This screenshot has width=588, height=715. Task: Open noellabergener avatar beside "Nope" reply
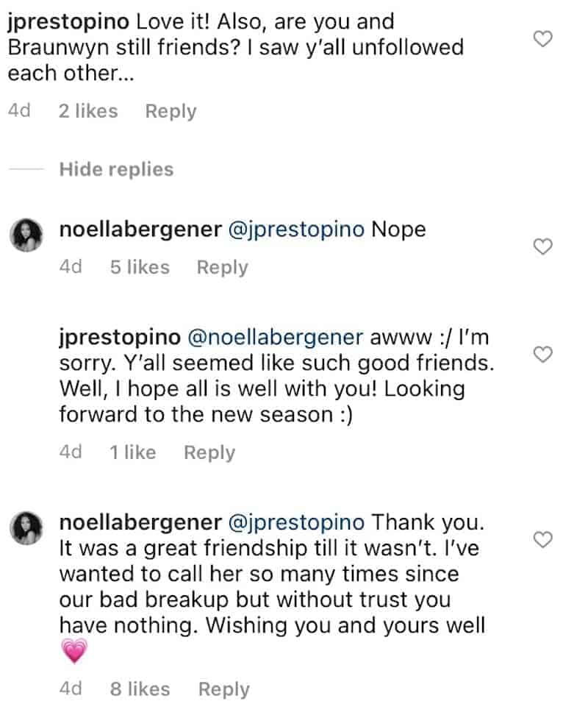pyautogui.click(x=29, y=238)
